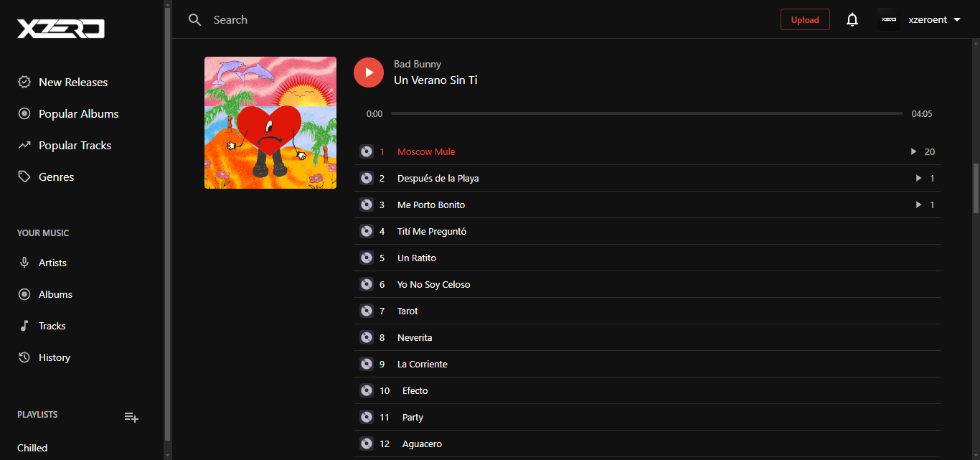This screenshot has width=980, height=460.
Task: Open the Tracks library page
Action: 52,327
